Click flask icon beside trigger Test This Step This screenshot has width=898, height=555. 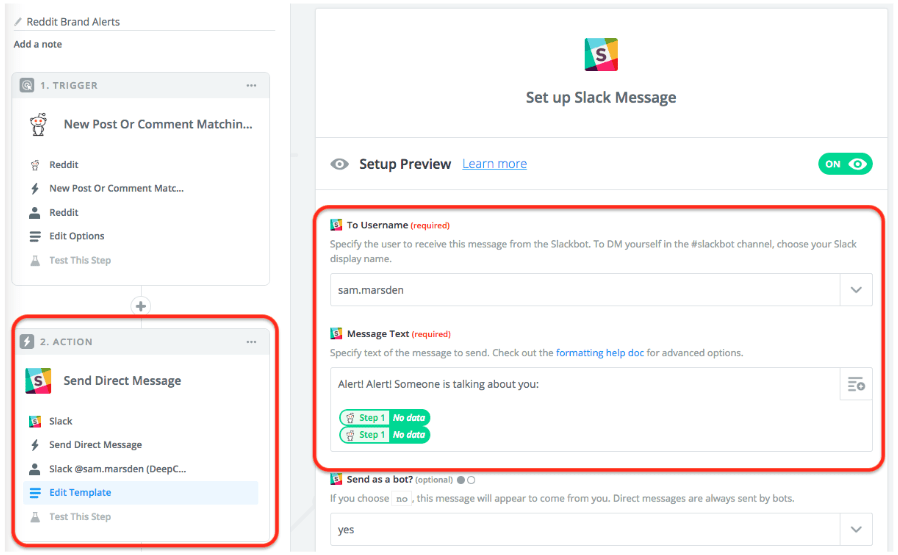[x=35, y=260]
